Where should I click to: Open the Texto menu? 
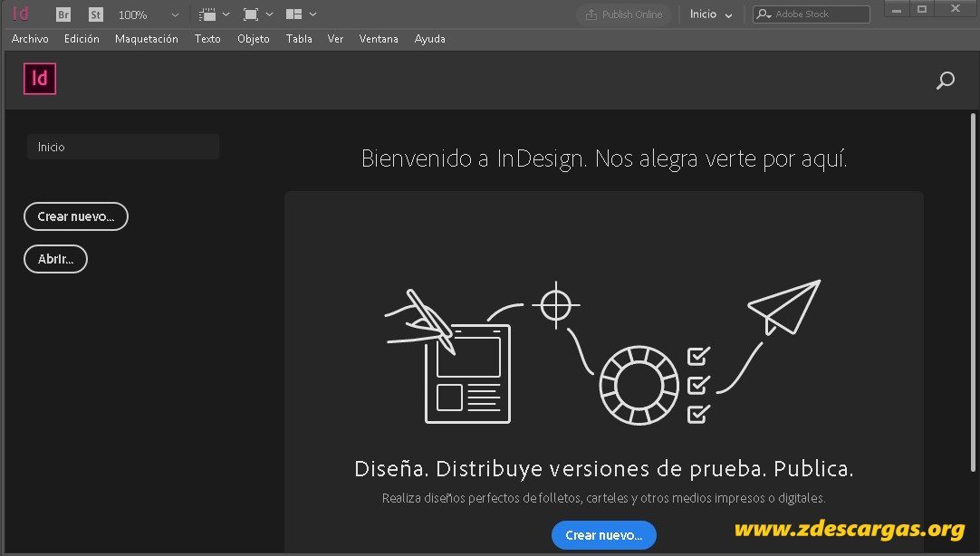[x=207, y=39]
